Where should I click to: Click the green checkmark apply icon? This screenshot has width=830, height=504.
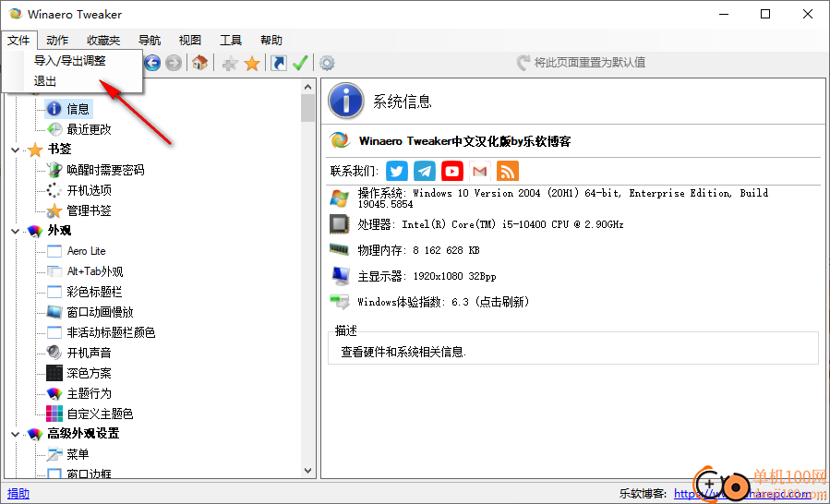[300, 63]
